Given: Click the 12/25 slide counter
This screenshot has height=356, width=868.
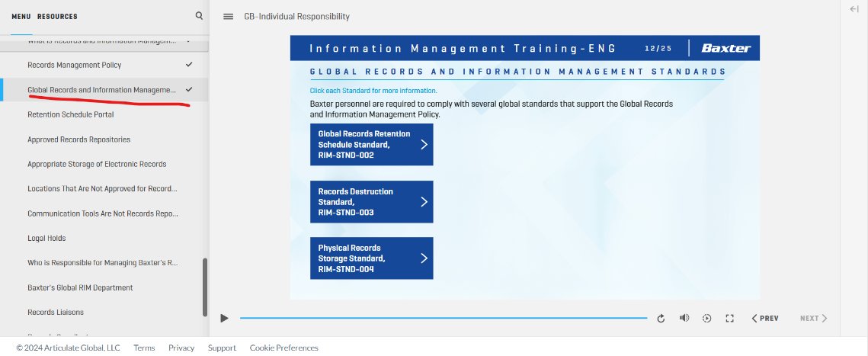Looking at the screenshot, I should pos(658,48).
